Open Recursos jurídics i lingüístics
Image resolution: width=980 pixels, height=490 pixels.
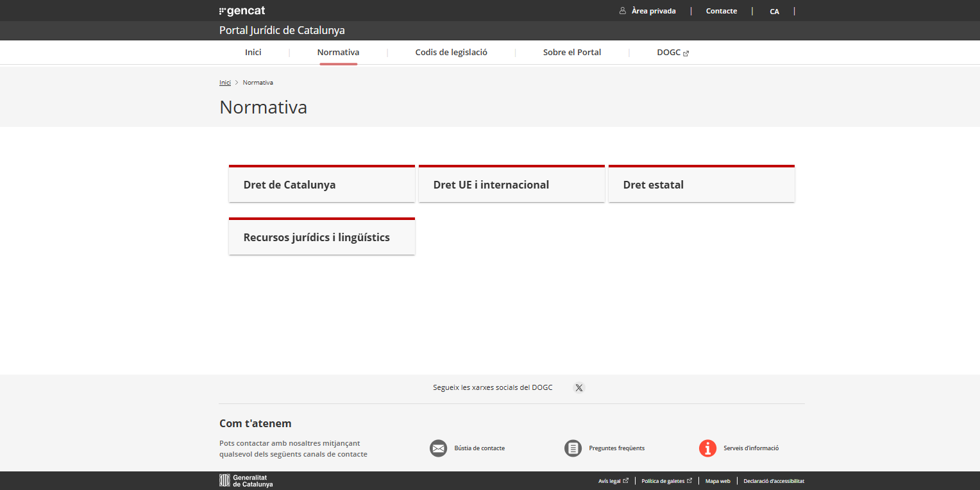coord(321,237)
